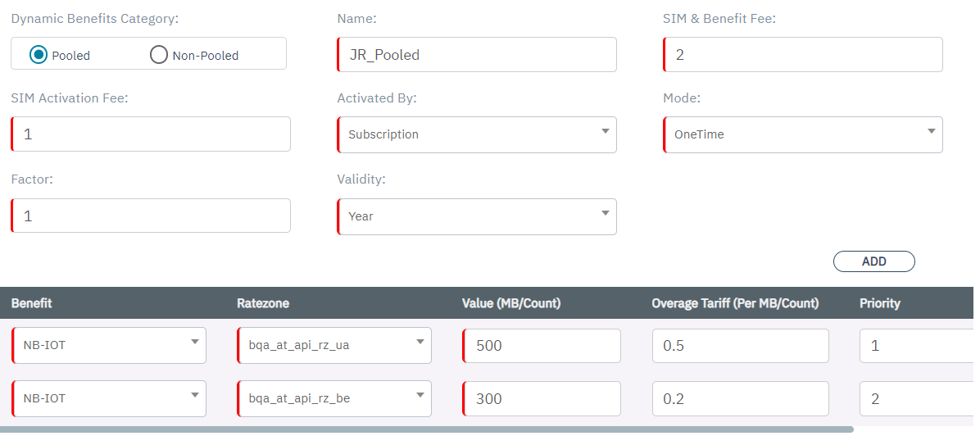Click the Name field containing JR_Pooled

click(477, 55)
